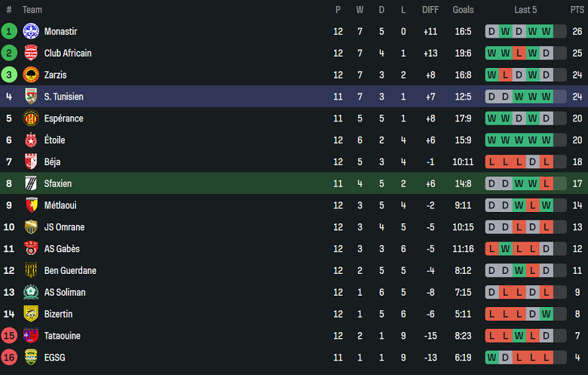Open the Étoile red star logo
The image size is (588, 375).
[x=31, y=140]
